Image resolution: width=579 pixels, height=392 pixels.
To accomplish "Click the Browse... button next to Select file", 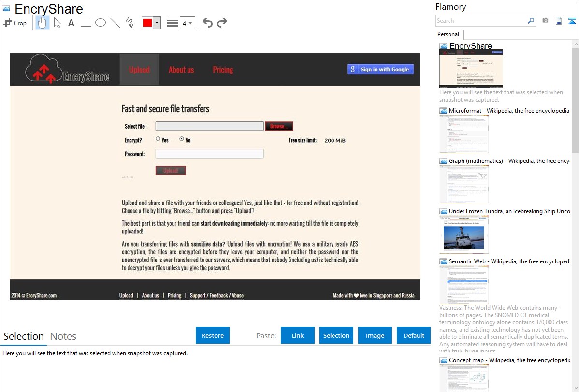I will coord(279,126).
